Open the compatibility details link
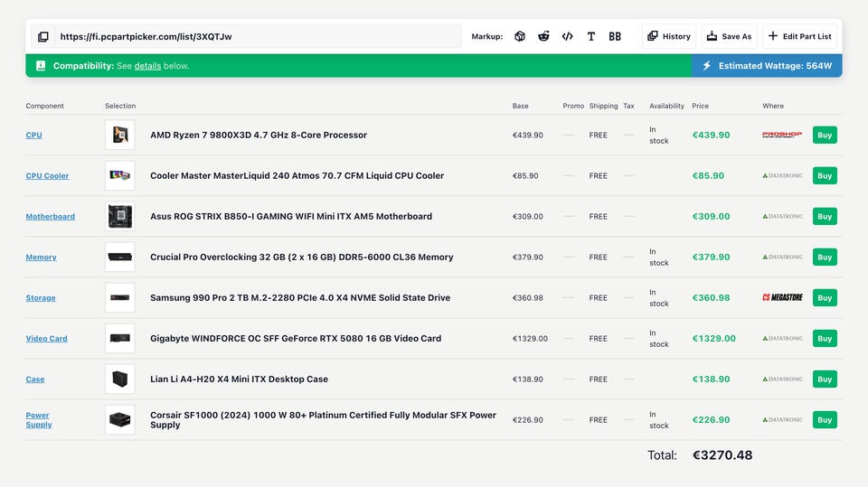Screen dimensions: 868x487 click(147, 66)
